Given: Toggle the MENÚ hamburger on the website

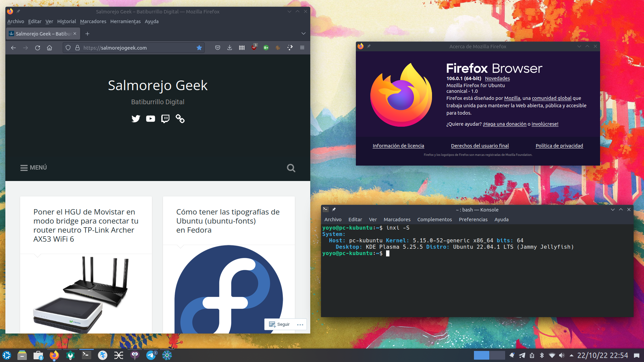Looking at the screenshot, I should click(34, 168).
